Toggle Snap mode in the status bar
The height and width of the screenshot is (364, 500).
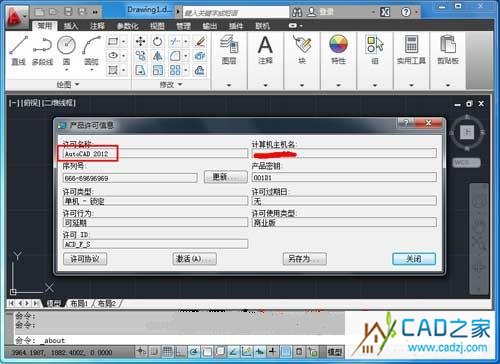[154, 351]
